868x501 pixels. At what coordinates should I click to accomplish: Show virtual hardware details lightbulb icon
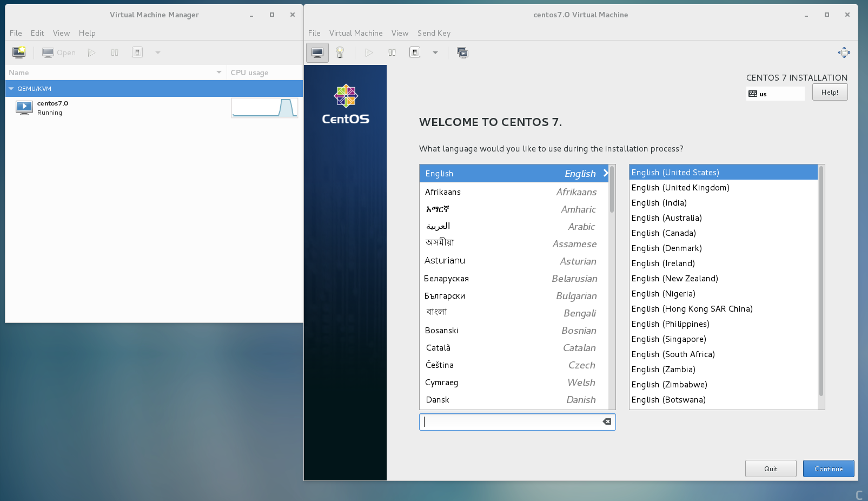point(340,52)
